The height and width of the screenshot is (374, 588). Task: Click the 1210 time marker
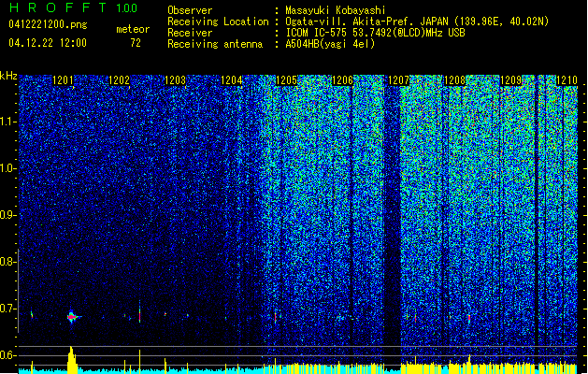click(566, 80)
